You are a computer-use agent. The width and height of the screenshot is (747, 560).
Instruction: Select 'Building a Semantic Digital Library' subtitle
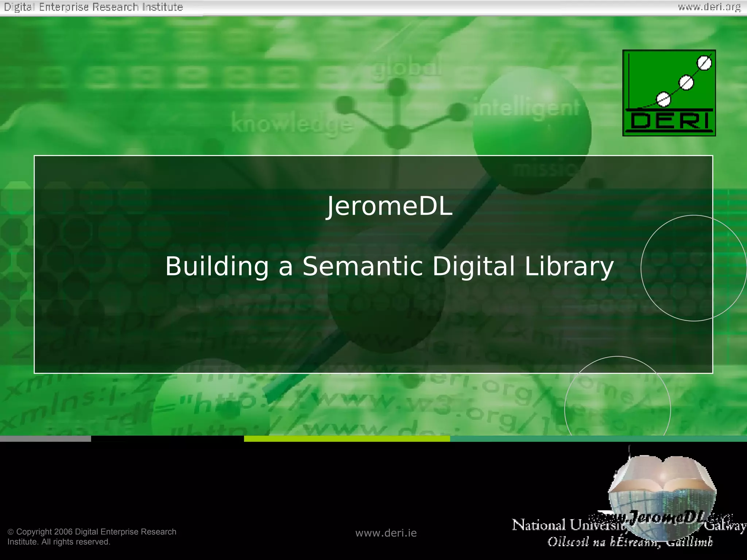pos(390,266)
